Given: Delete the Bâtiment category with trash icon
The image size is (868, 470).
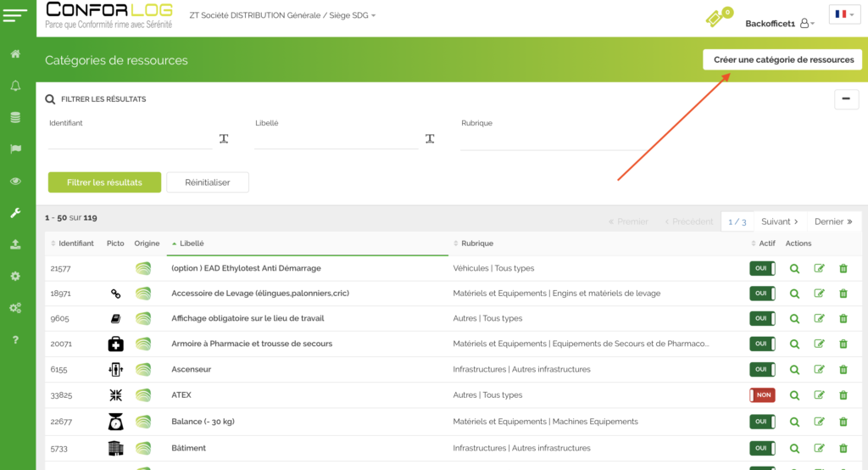Looking at the screenshot, I should click(x=843, y=448).
